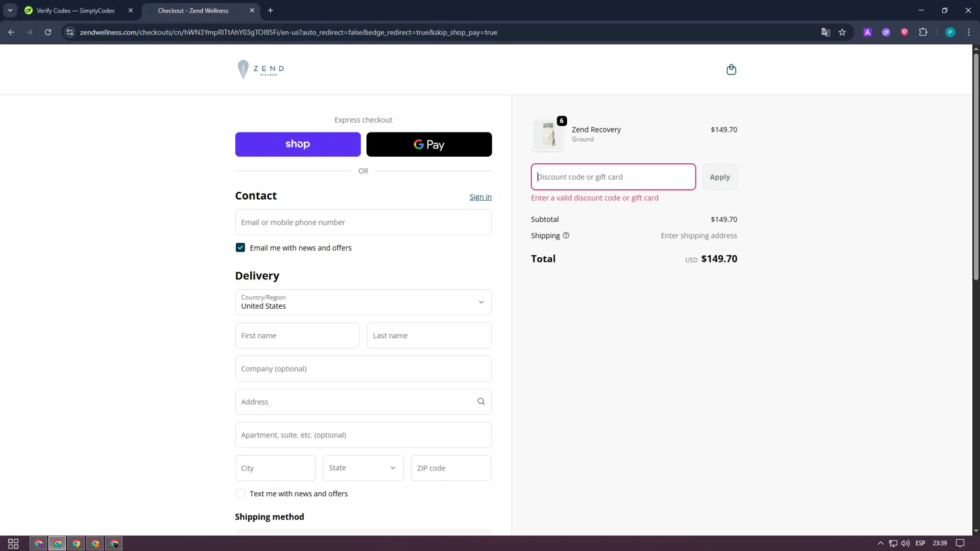Reload the checkout page

[48, 32]
